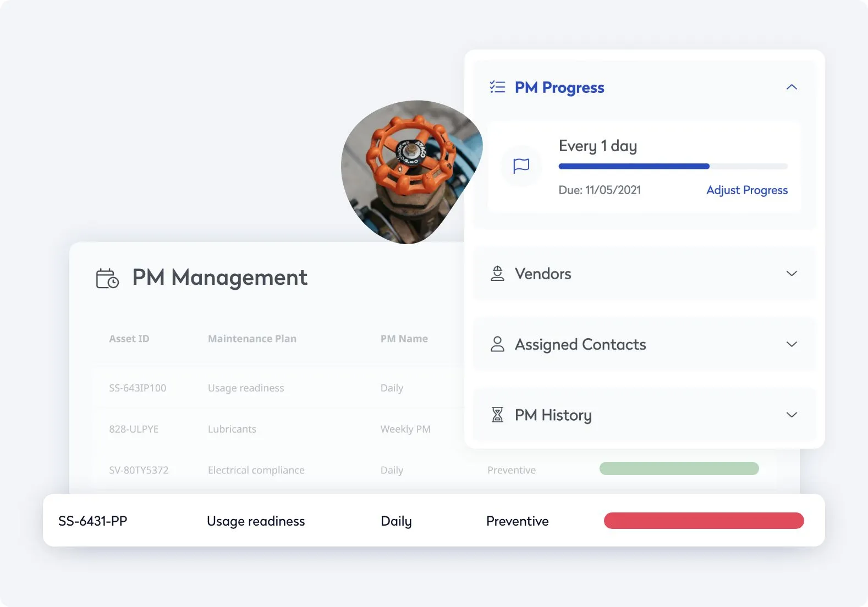
Task: Sort by the Maintenance Plan column header
Action: [x=252, y=339]
